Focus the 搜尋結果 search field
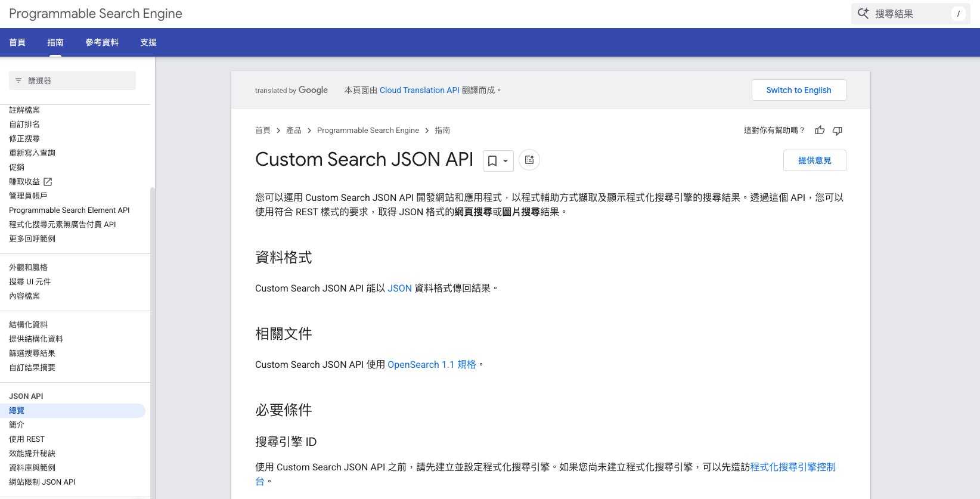Image resolution: width=980 pixels, height=499 pixels. [911, 14]
